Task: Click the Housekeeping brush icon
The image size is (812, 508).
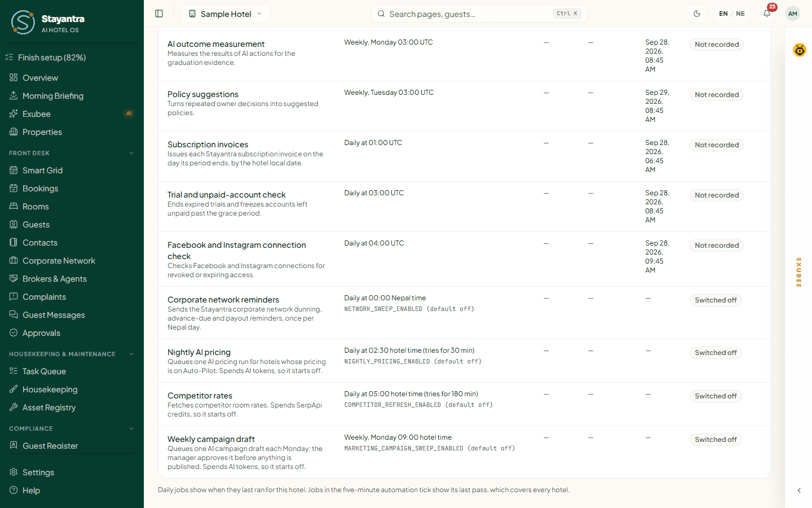Action: (x=14, y=389)
